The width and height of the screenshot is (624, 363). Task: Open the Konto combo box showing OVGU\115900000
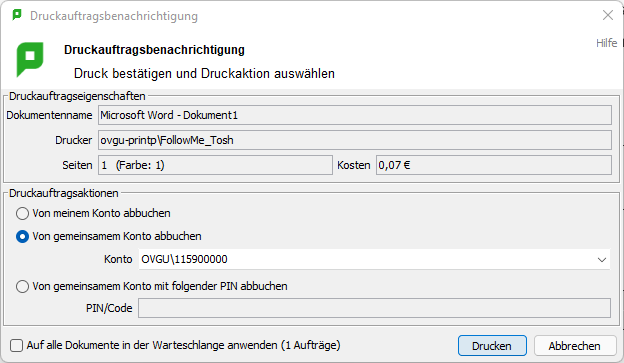pos(374,260)
